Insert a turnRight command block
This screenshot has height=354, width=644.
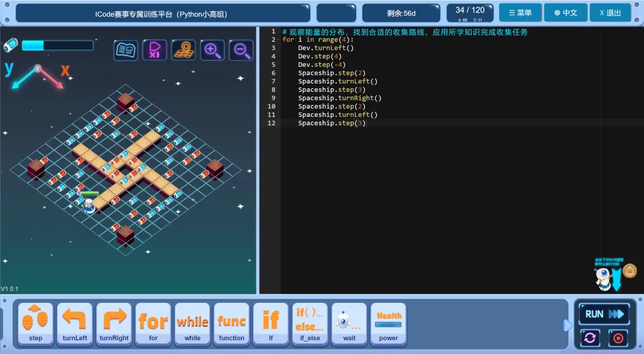(114, 324)
